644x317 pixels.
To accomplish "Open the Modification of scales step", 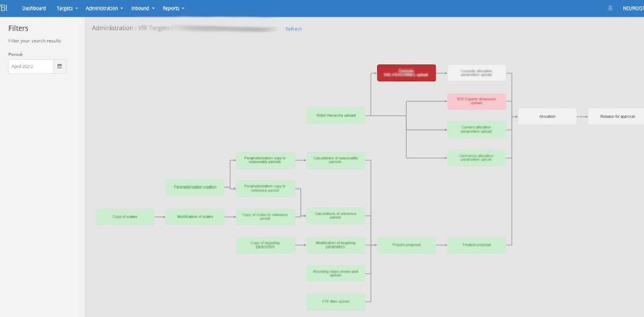I will 195,217.
